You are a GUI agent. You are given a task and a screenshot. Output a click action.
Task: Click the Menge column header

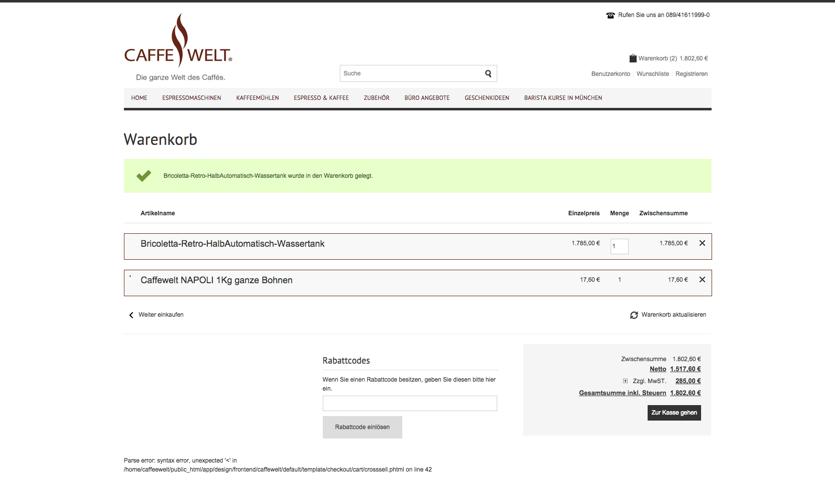coord(619,213)
